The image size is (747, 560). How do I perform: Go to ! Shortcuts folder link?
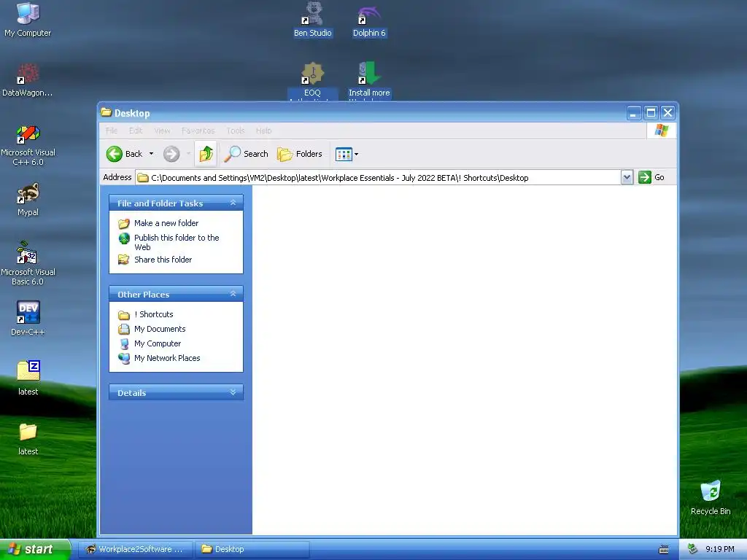pyautogui.click(x=154, y=314)
